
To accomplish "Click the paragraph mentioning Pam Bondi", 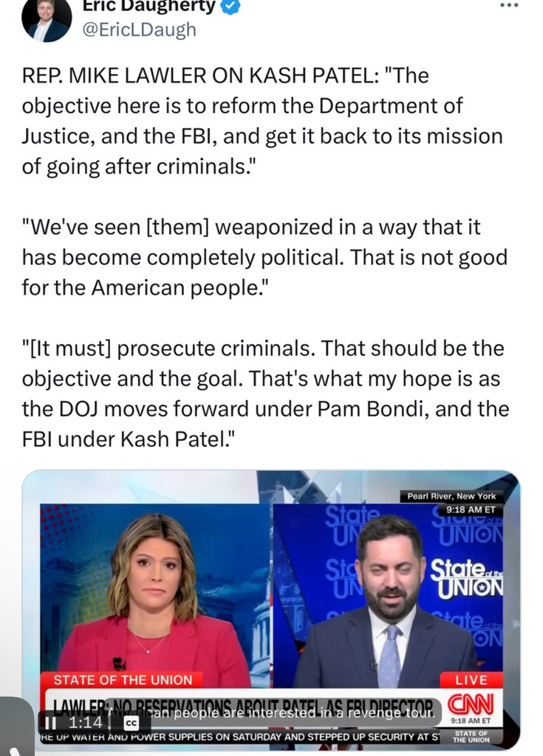I will [265, 394].
